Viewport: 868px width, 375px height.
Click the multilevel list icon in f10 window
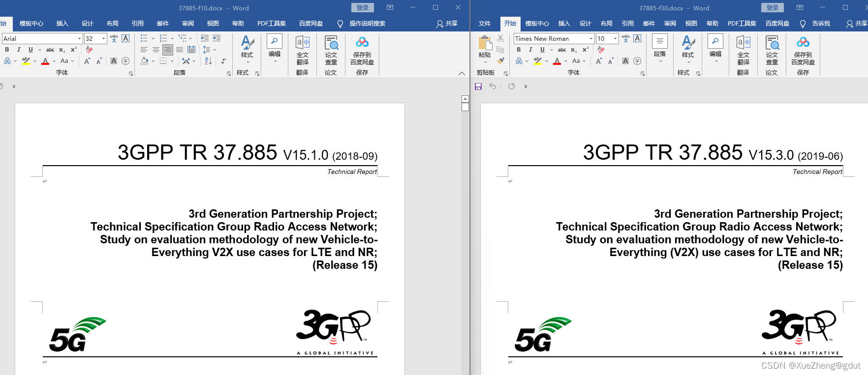(183, 38)
